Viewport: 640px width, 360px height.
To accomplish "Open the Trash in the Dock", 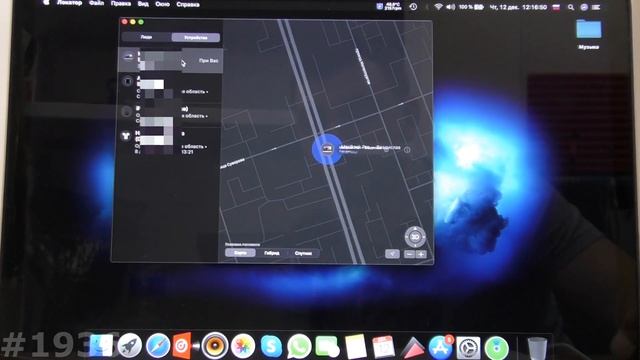I will tap(537, 347).
